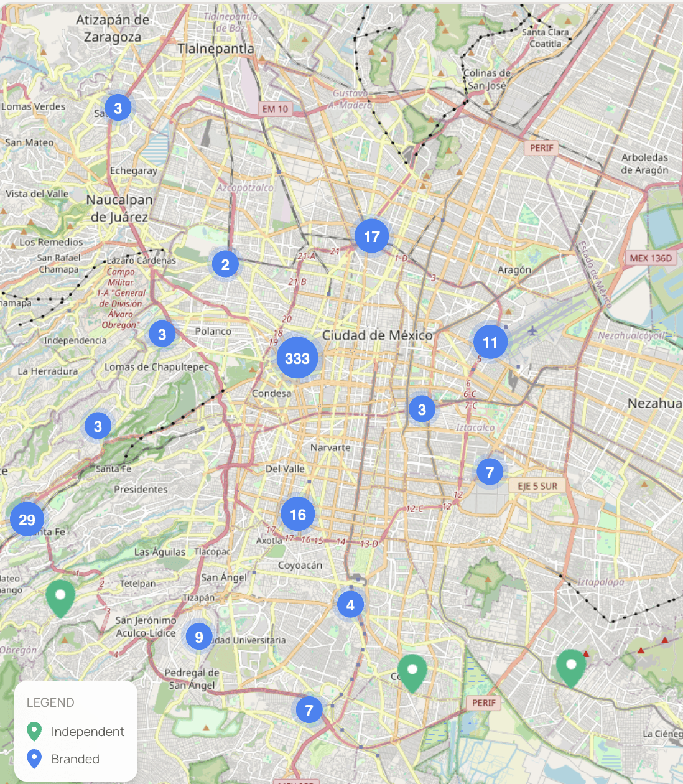
Task: Click the 29 cluster marker
Action: [27, 520]
